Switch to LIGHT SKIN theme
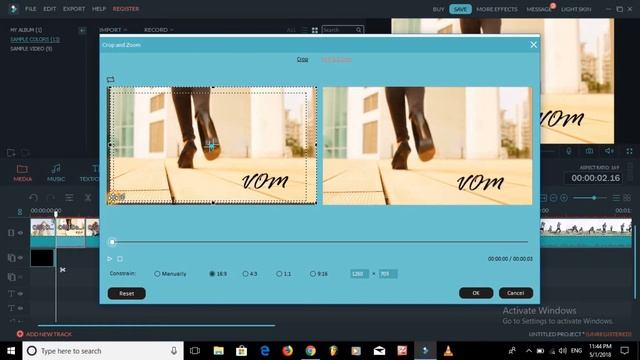Viewport: 640px width, 360px height. click(576, 9)
